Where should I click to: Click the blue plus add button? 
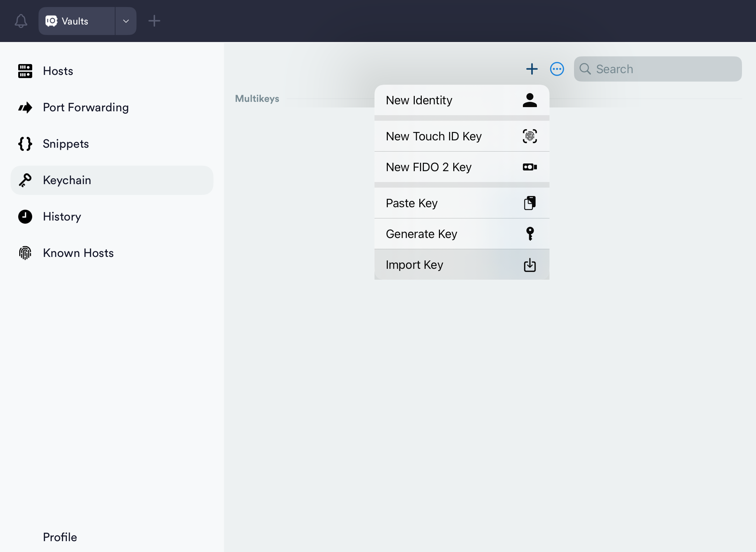(532, 69)
